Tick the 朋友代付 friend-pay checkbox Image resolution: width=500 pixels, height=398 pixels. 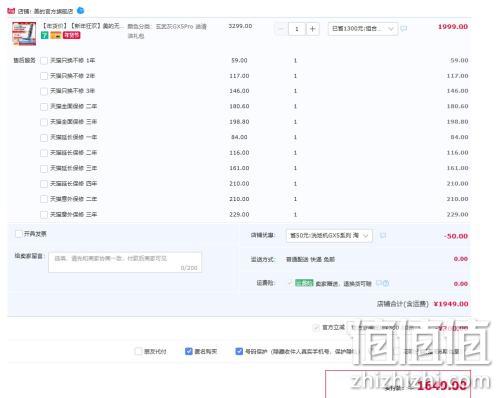[x=138, y=351]
